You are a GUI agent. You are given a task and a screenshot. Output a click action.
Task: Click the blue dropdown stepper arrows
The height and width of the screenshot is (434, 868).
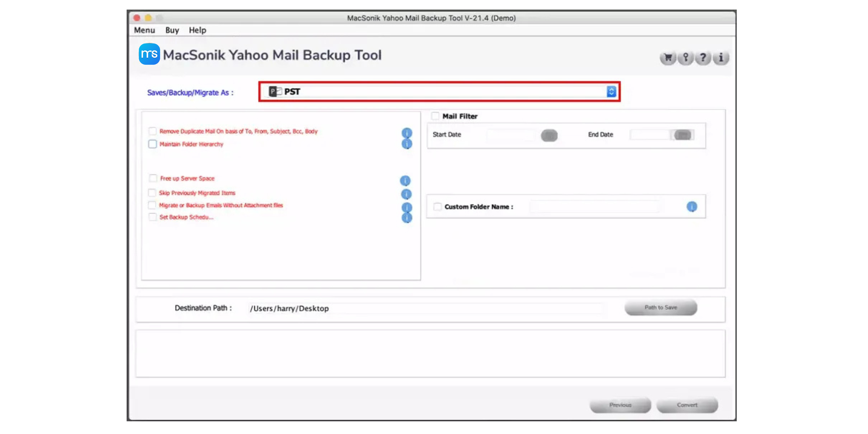611,91
